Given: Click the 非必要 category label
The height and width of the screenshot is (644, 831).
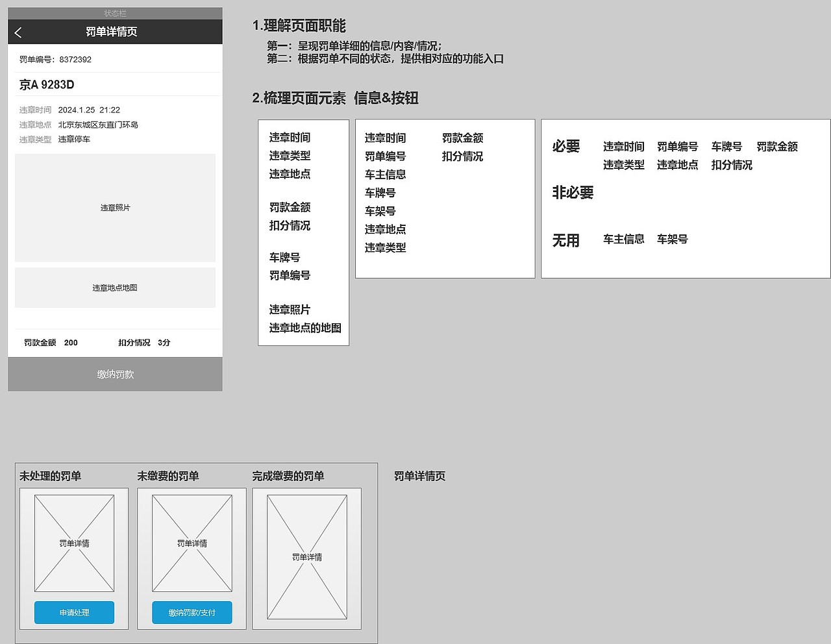Looking at the screenshot, I should pyautogui.click(x=573, y=192).
